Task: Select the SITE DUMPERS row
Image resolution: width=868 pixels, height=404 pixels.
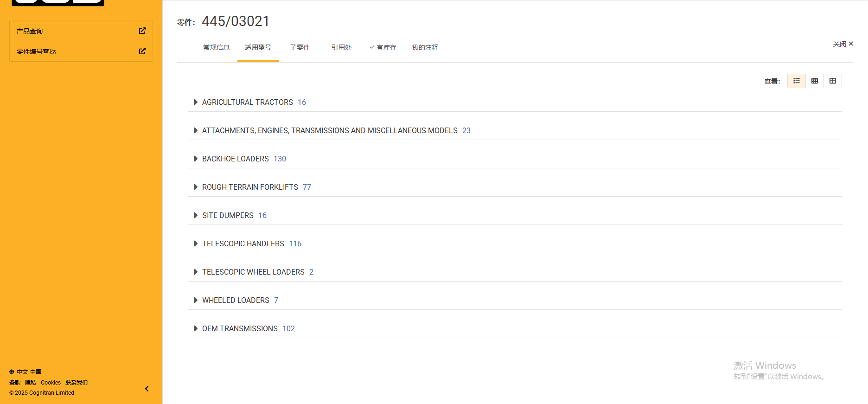Action: (x=228, y=216)
